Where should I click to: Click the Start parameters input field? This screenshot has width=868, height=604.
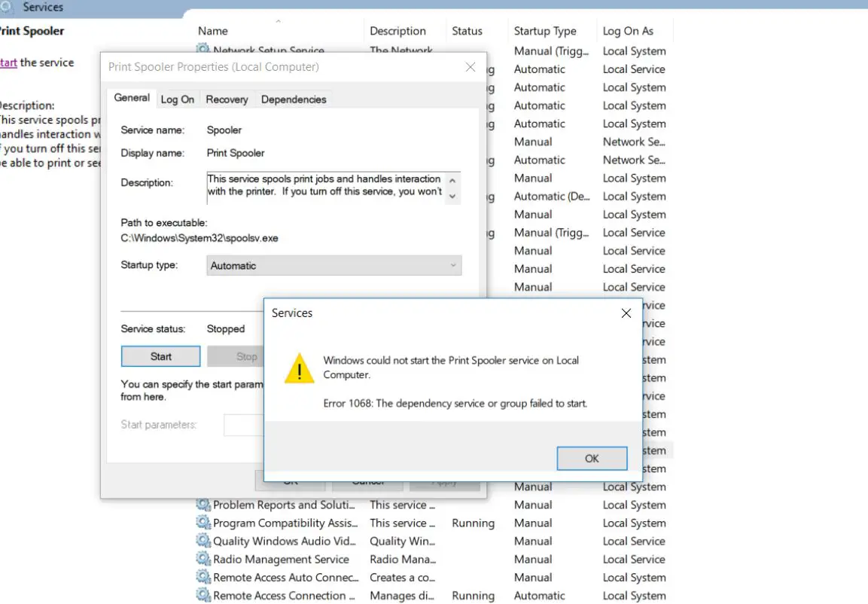click(244, 426)
